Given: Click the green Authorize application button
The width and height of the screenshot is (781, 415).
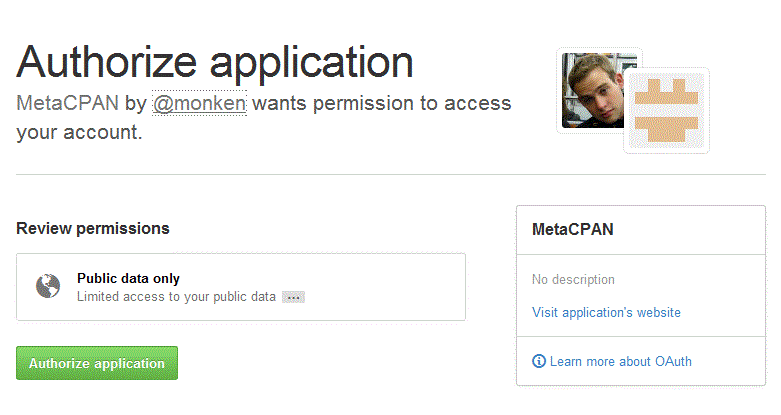Looking at the screenshot, I should [97, 364].
